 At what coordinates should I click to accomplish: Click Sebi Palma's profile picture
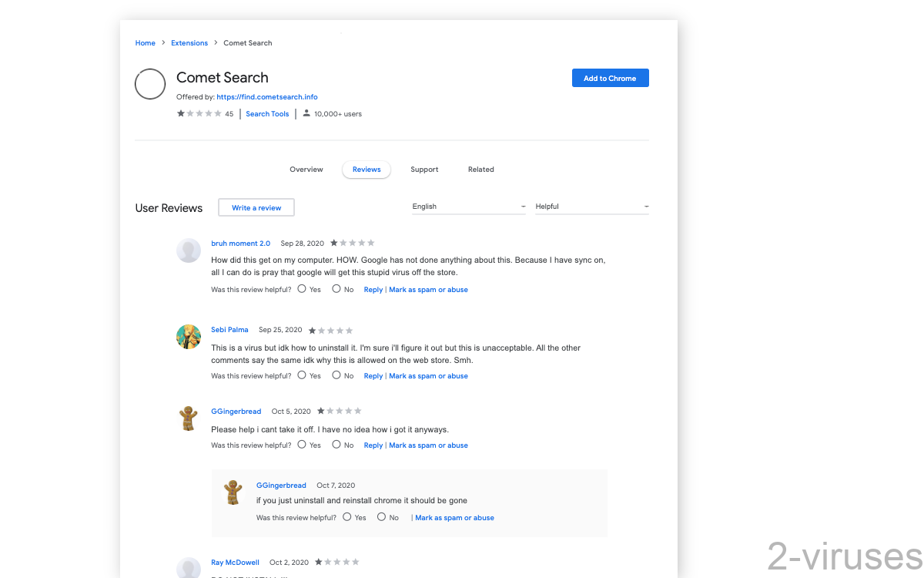click(189, 337)
